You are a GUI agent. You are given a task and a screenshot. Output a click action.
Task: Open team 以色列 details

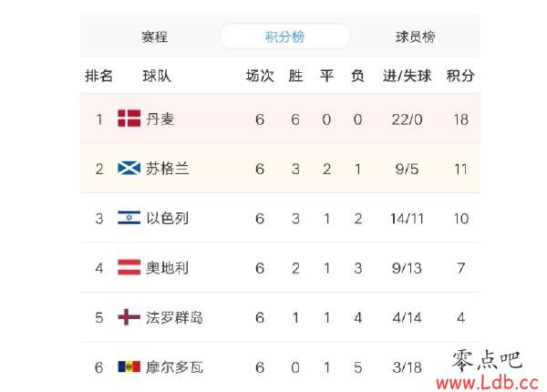(x=167, y=218)
